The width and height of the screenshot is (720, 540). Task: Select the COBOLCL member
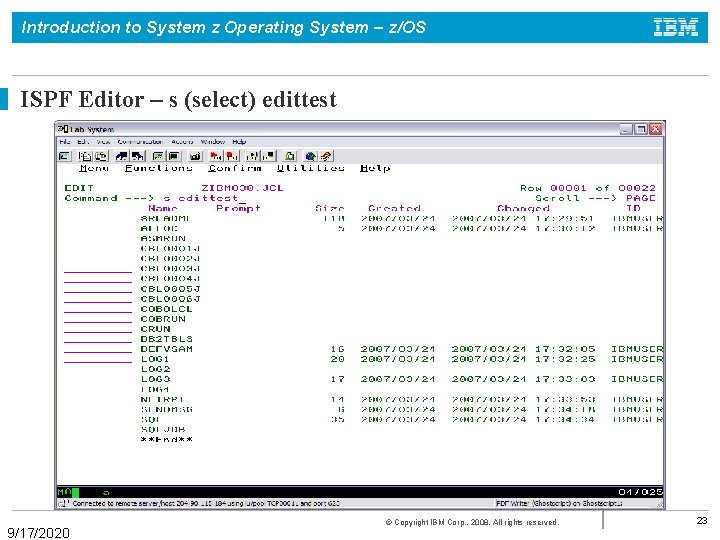[166, 309]
